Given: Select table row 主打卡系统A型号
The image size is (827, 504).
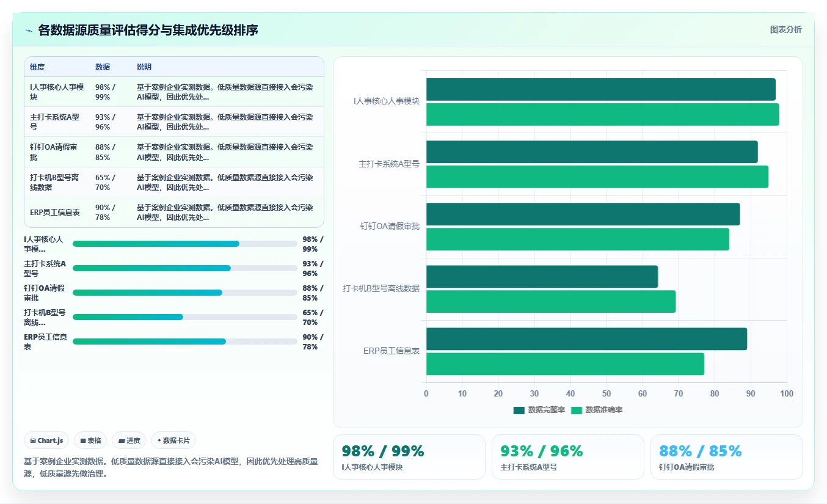Looking at the screenshot, I should pos(174,122).
